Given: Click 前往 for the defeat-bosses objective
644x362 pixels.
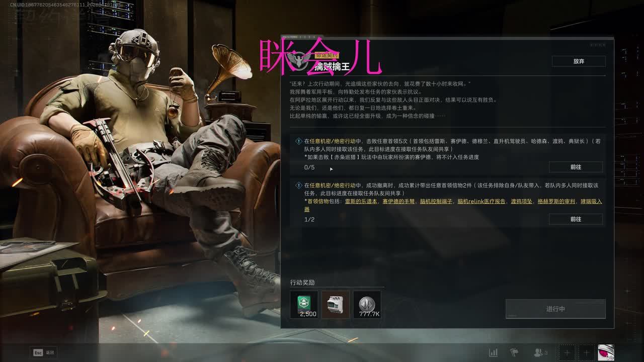Looking at the screenshot, I should [x=576, y=167].
